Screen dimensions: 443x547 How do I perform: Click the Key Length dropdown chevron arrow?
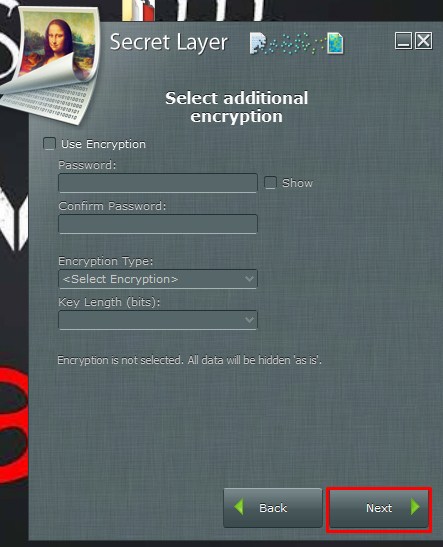pyautogui.click(x=249, y=320)
